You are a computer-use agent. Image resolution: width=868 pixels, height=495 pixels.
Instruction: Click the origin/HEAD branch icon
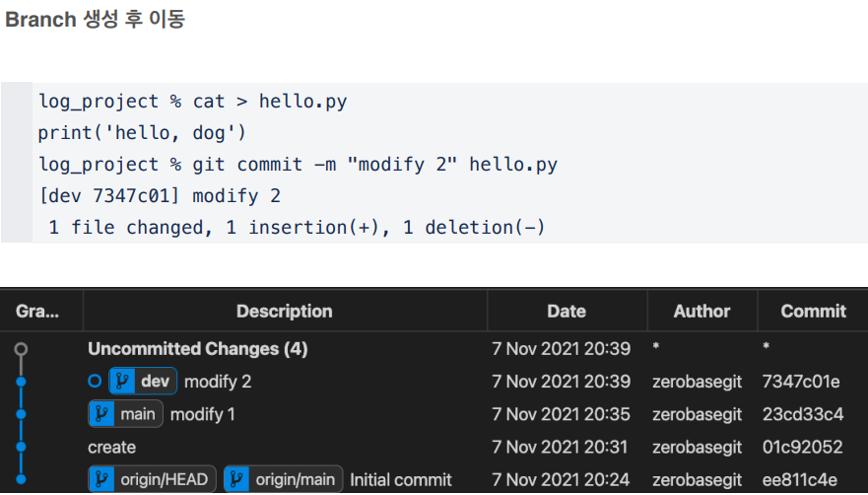pyautogui.click(x=101, y=479)
